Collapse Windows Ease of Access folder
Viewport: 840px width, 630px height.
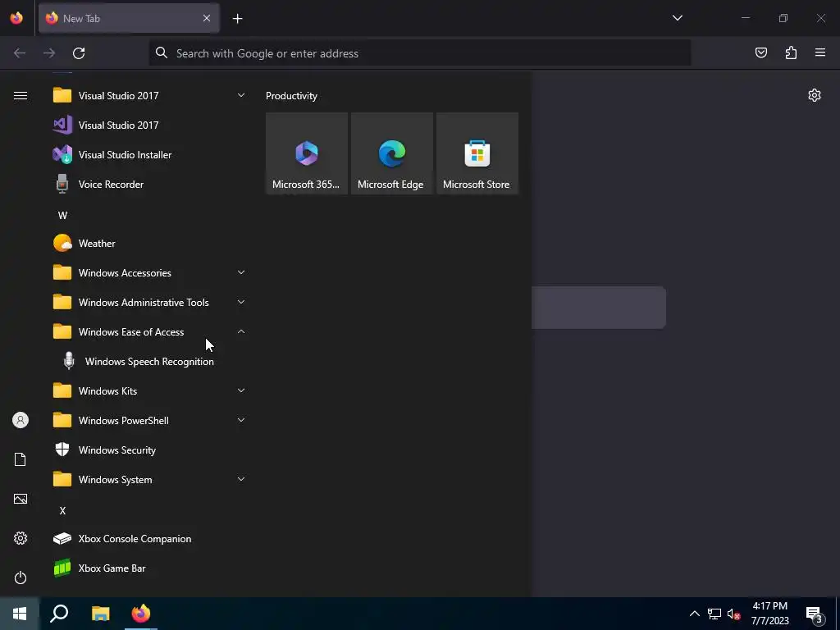148,332
